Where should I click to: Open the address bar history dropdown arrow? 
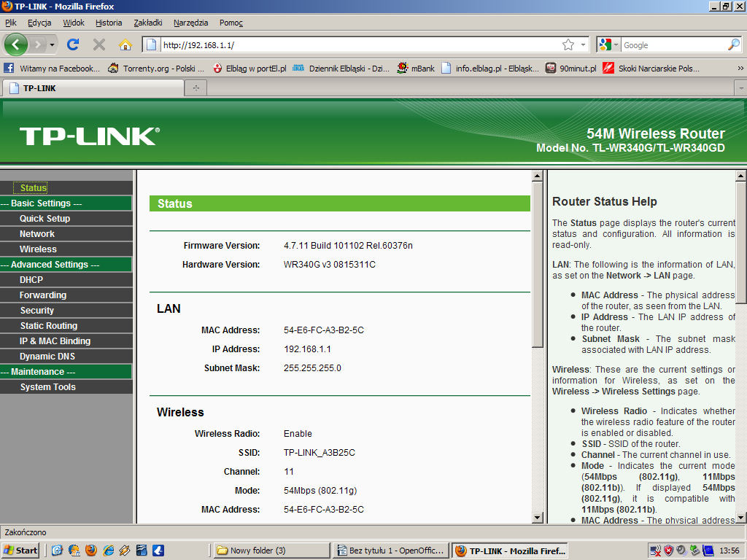(x=583, y=44)
